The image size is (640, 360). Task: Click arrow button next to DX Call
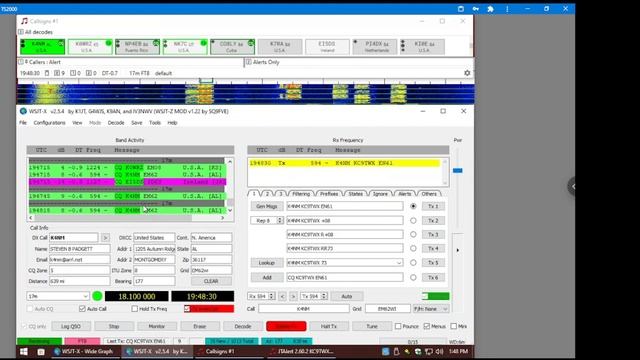[105, 238]
